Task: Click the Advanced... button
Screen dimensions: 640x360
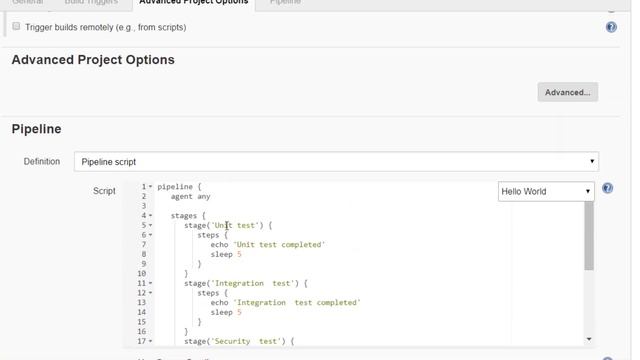Action: click(568, 92)
